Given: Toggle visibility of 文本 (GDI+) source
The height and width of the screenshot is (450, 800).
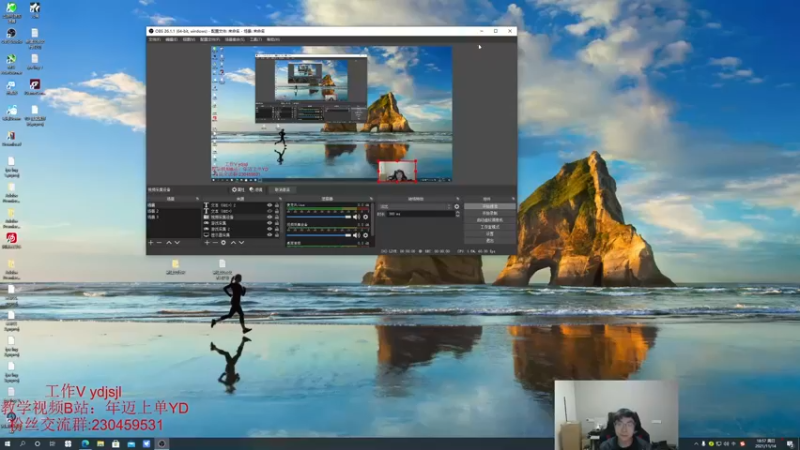Looking at the screenshot, I should click(x=269, y=211).
